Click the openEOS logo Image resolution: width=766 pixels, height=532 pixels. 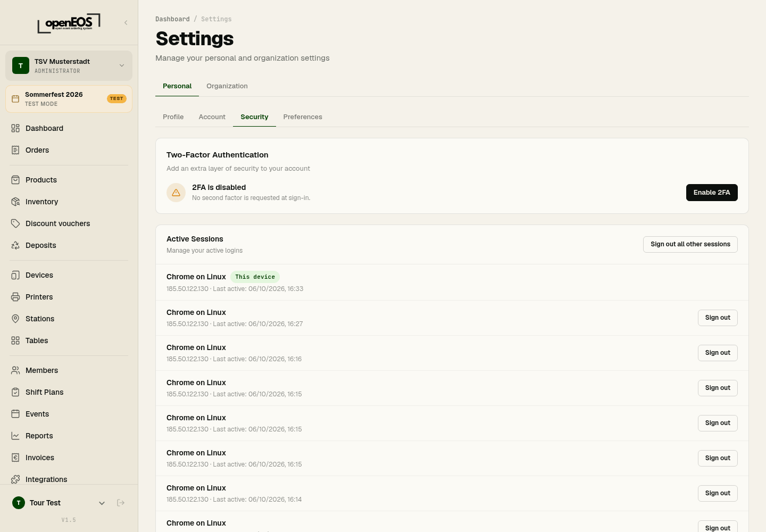[x=69, y=23]
